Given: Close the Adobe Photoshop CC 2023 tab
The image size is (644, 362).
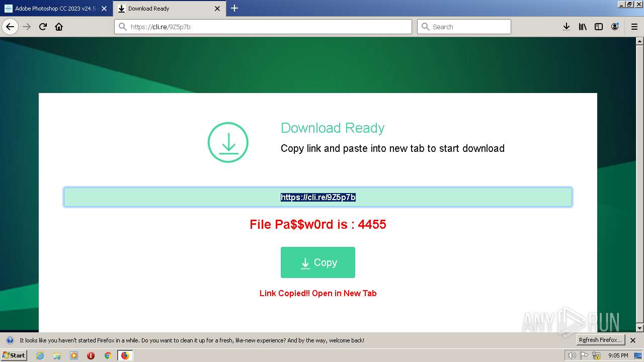Looking at the screenshot, I should [104, 9].
